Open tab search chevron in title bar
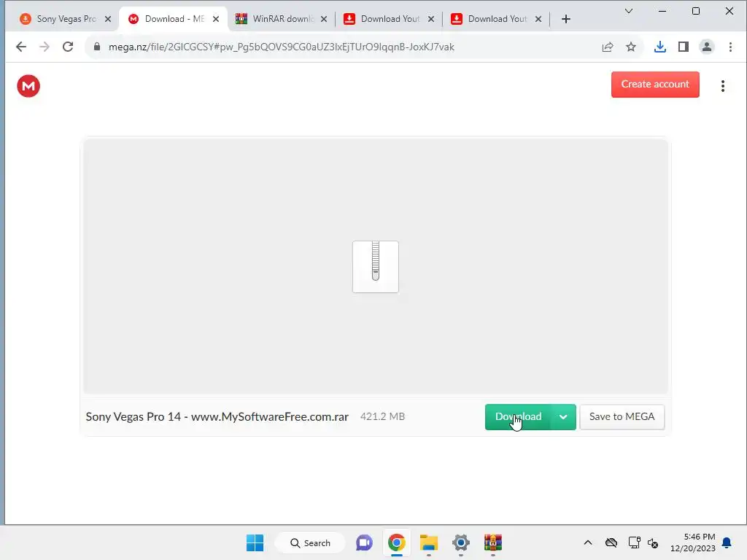The image size is (747, 560). pos(629,11)
